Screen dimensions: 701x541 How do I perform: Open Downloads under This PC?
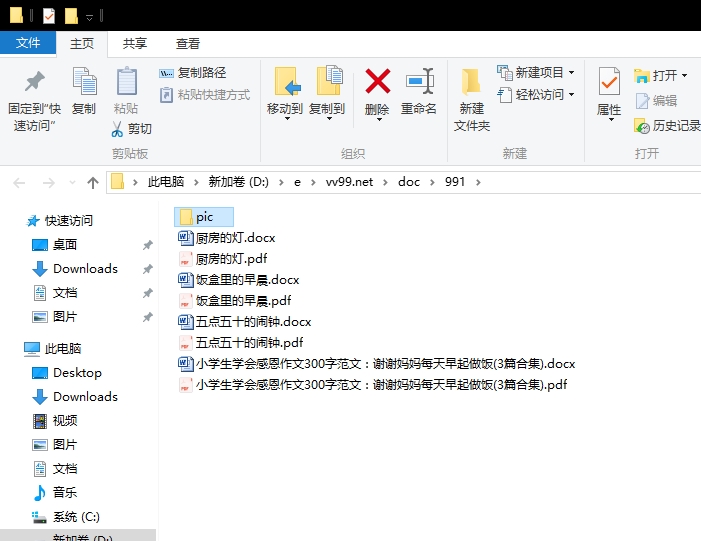(75, 397)
